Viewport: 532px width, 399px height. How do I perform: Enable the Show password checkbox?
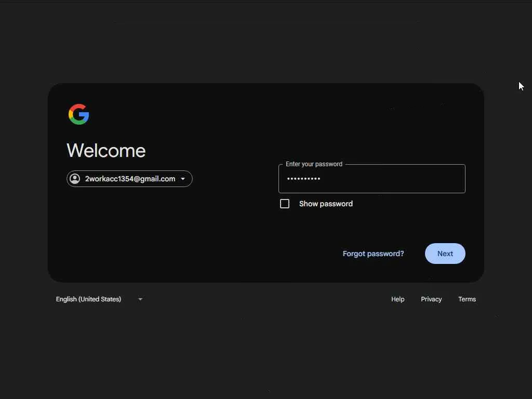point(285,204)
